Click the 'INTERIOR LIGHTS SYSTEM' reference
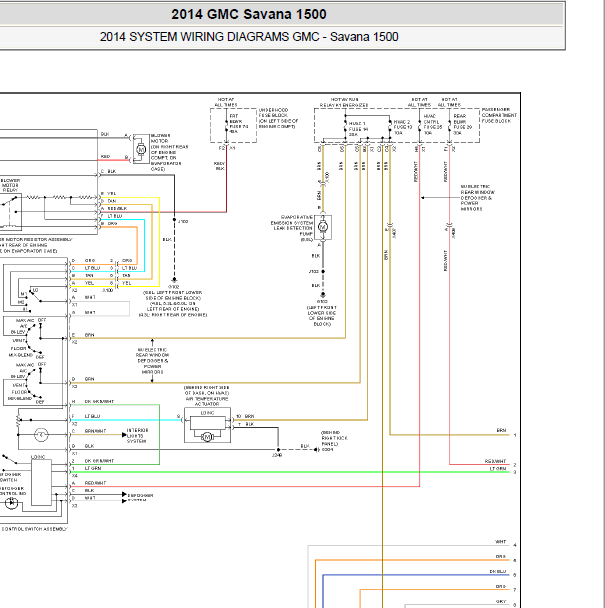This screenshot has width=605, height=608. pos(138,436)
